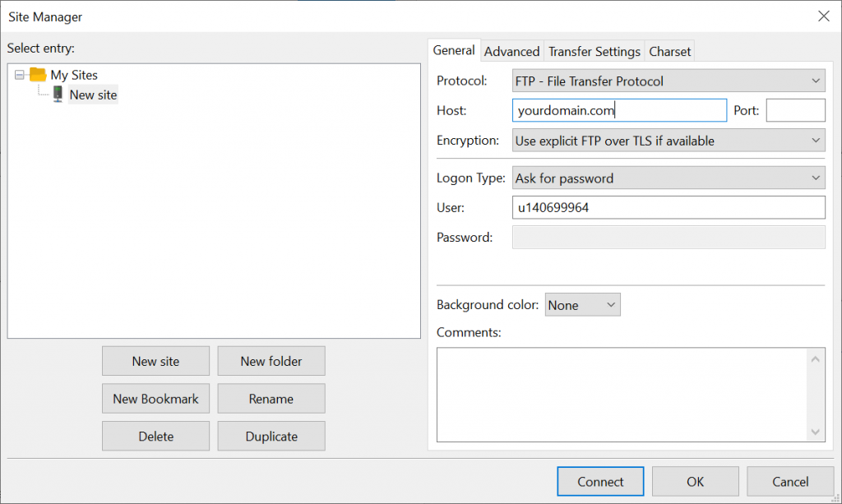Click the up arrow on Comments scrollbar
Image resolution: width=842 pixels, height=504 pixels.
(x=816, y=358)
